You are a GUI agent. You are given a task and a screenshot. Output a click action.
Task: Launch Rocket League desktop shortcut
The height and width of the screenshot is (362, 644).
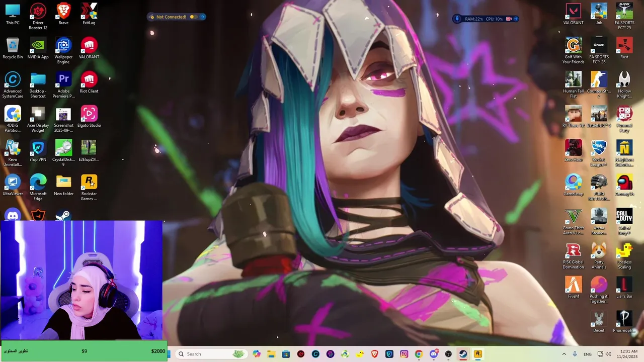coord(599,153)
